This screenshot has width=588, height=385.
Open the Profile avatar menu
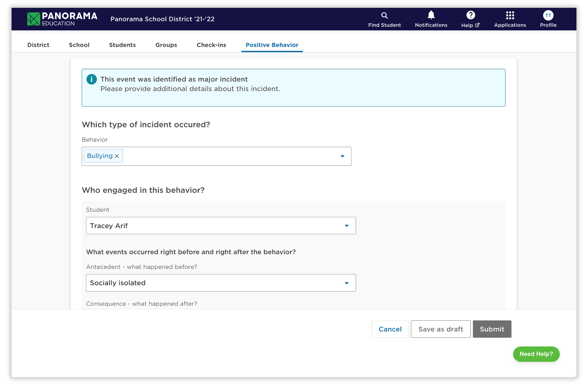pyautogui.click(x=548, y=15)
